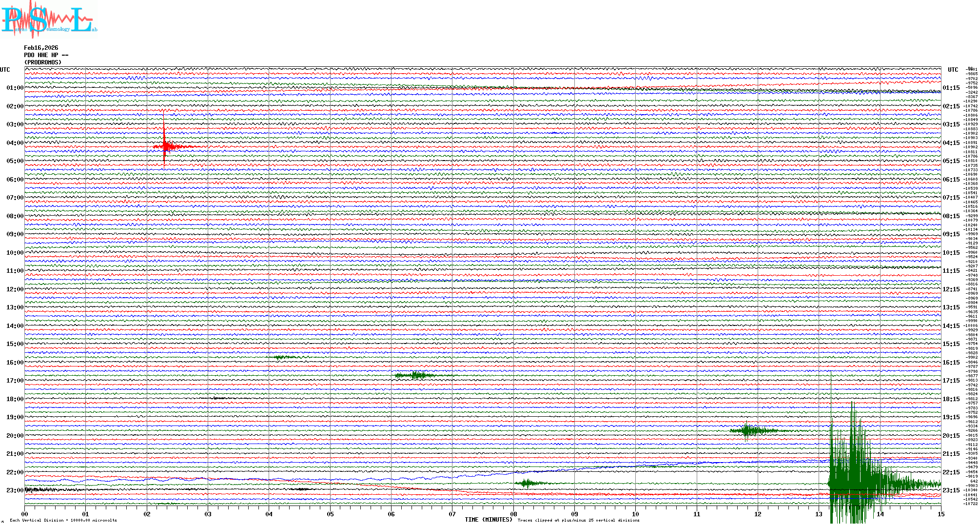
Task: Click the 07:15 label on right axis
Action: point(951,198)
